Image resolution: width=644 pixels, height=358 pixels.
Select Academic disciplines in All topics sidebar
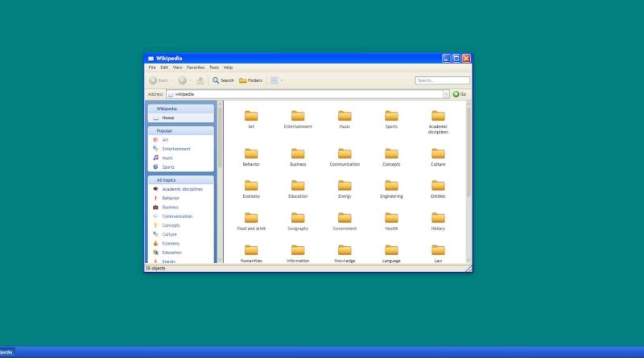click(x=181, y=189)
